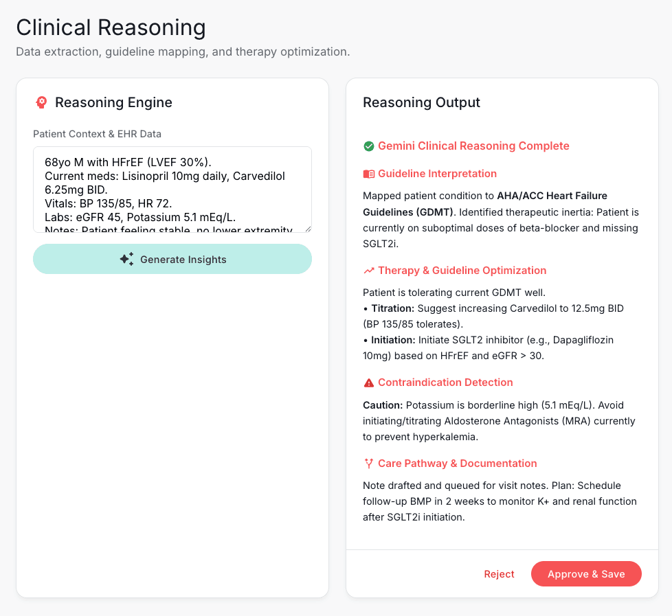Click the Reject button
Screen dimensions: 672x616
click(x=499, y=574)
